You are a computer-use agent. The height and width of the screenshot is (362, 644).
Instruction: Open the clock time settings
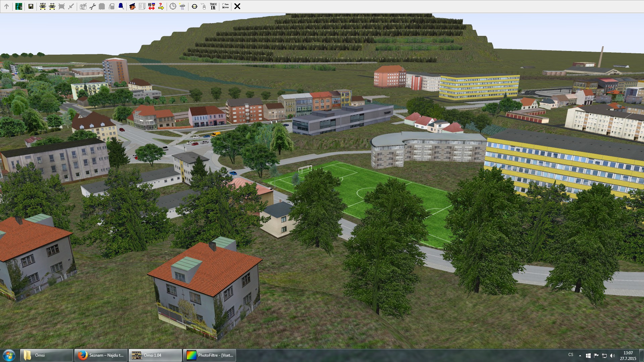tap(173, 6)
